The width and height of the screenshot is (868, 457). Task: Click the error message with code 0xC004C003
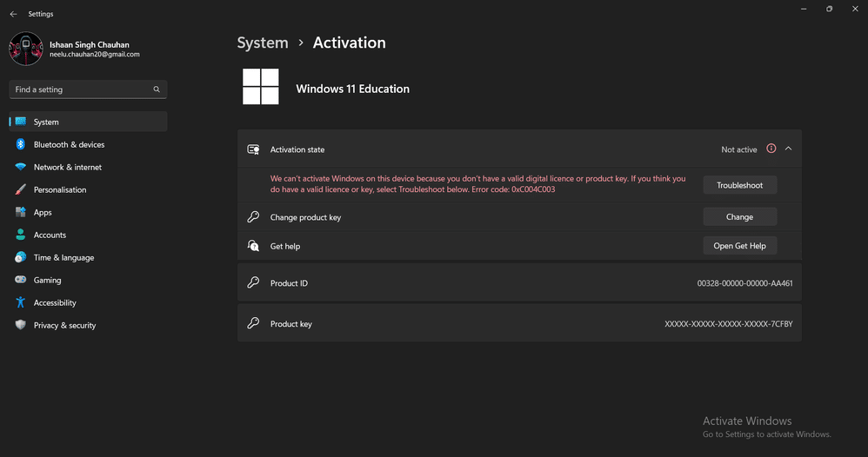point(477,183)
